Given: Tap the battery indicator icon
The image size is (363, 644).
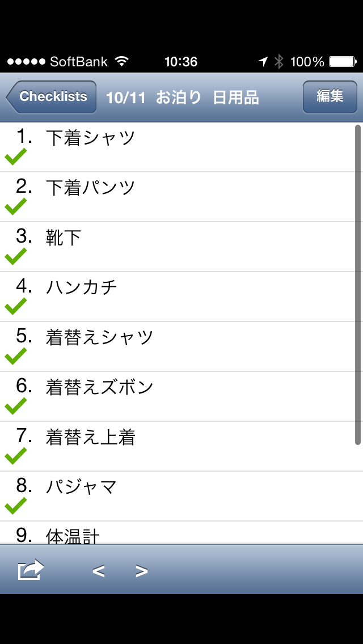Looking at the screenshot, I should tap(342, 61).
